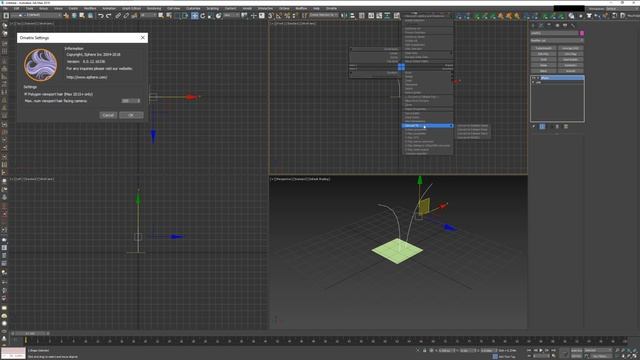Click the Play Animation button
Image resolution: width=640 pixels, height=360 pixels.
(x=541, y=350)
